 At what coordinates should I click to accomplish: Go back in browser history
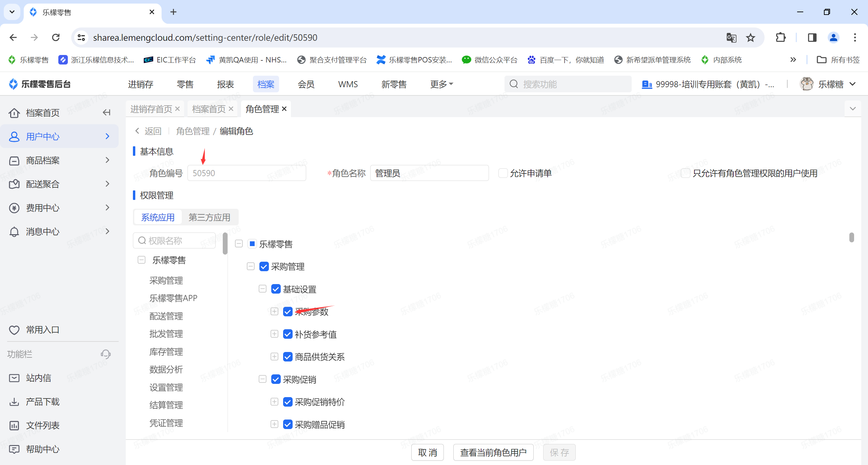[13, 37]
